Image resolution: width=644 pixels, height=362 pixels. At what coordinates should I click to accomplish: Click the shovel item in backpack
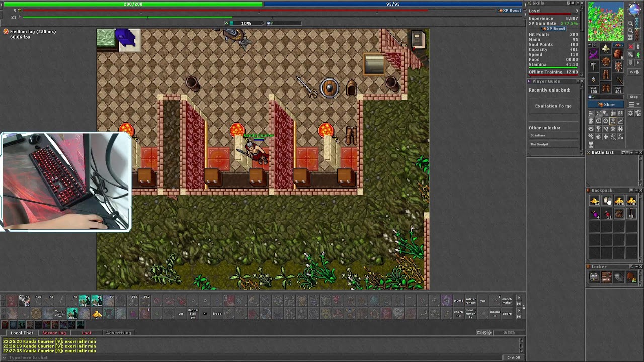coord(631,214)
